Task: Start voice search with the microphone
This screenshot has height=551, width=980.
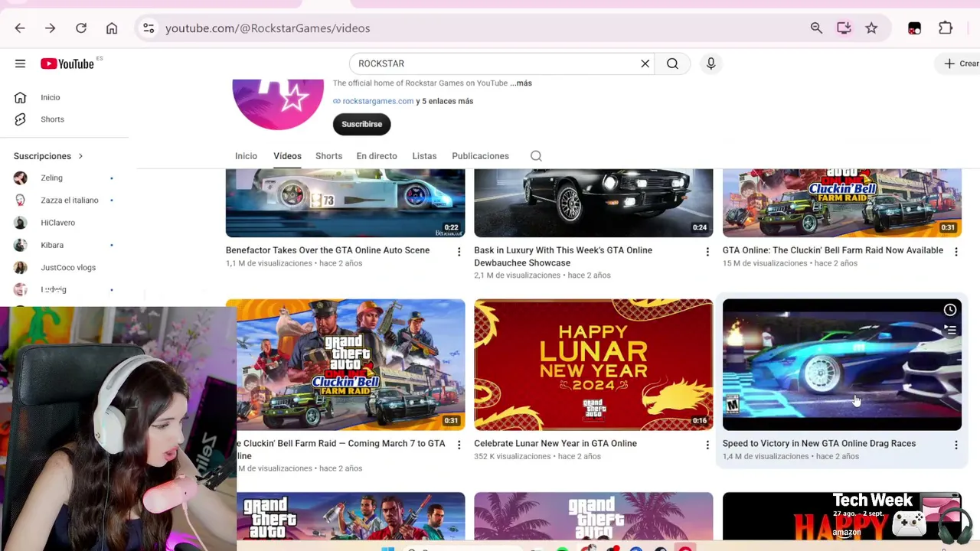Action: [711, 64]
